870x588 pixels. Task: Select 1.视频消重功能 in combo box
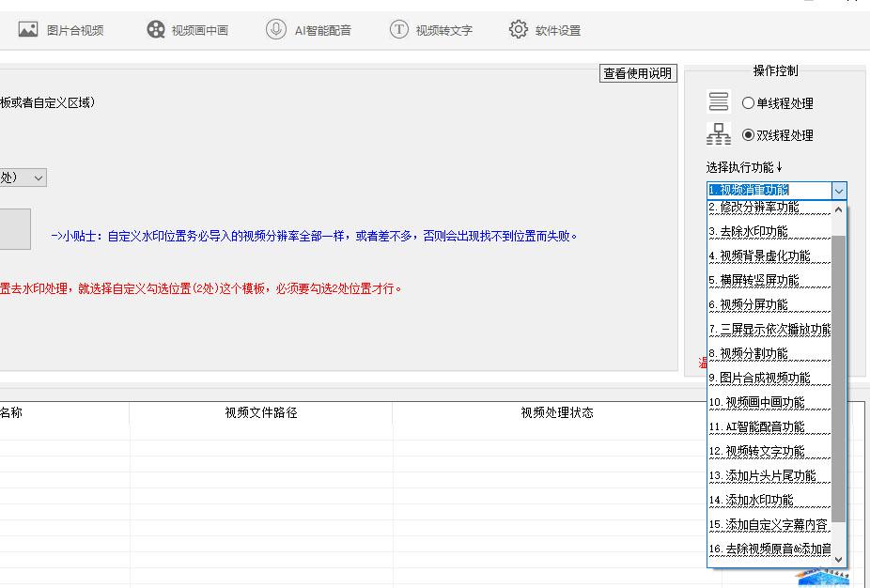point(769,191)
